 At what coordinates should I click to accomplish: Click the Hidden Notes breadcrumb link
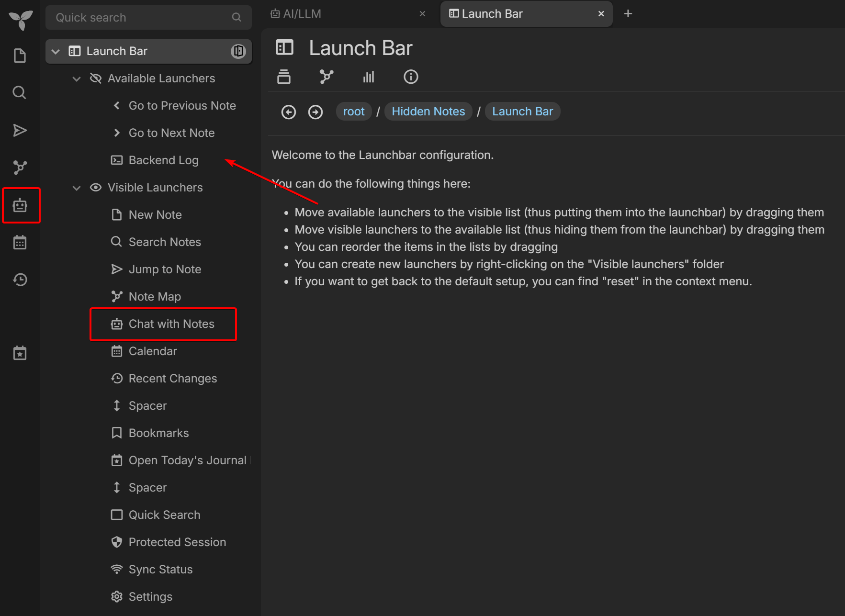coord(428,112)
